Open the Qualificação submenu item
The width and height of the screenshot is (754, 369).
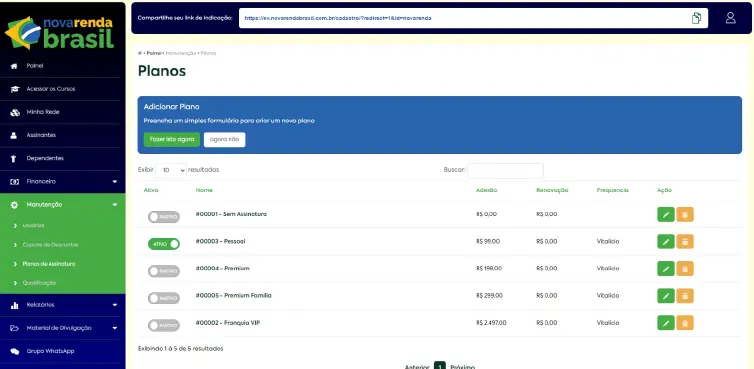point(39,283)
